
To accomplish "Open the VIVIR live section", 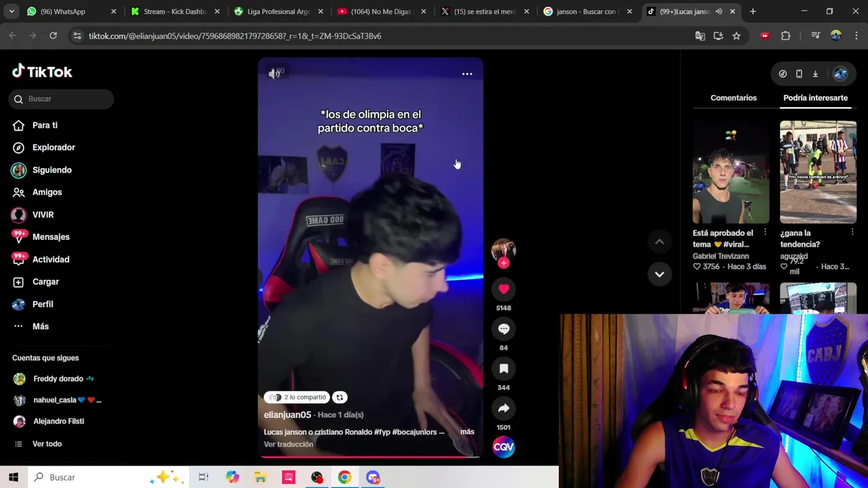I will (43, 215).
